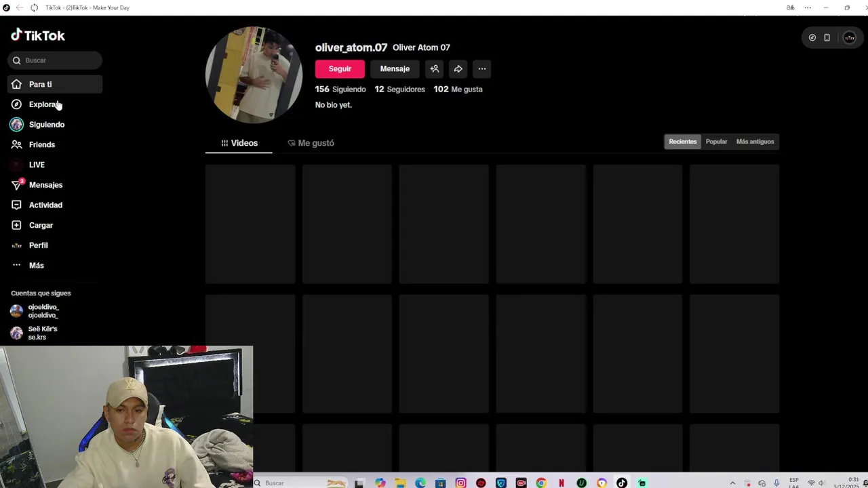This screenshot has height=488, width=868.
Task: Open Instagram from the taskbar
Action: click(461, 483)
